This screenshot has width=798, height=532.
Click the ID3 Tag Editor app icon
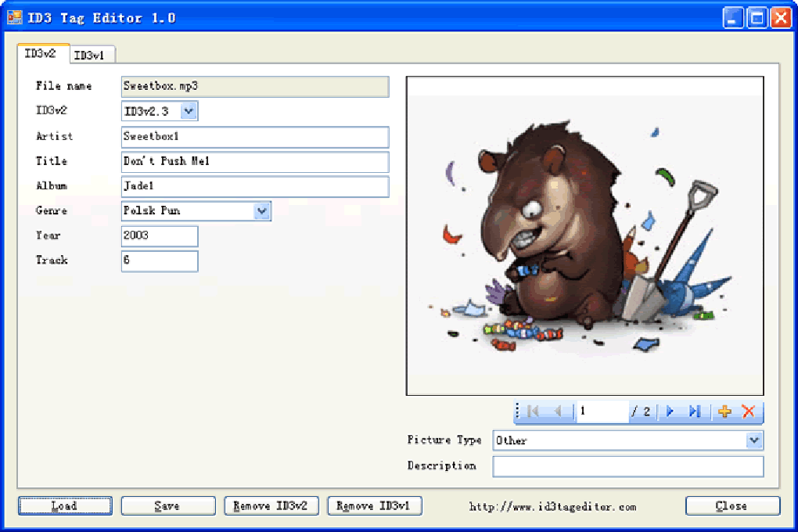(14, 18)
